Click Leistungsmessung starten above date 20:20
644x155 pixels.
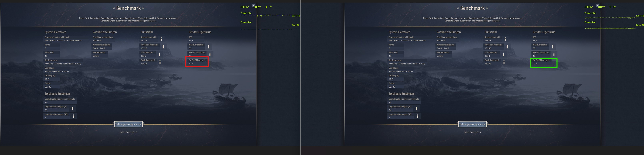pos(128,124)
